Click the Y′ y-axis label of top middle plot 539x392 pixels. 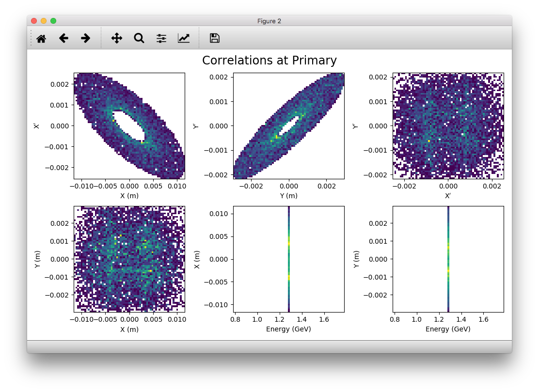pos(196,126)
